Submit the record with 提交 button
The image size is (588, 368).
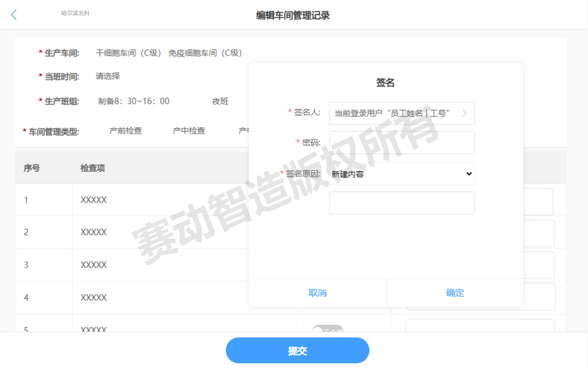click(297, 351)
